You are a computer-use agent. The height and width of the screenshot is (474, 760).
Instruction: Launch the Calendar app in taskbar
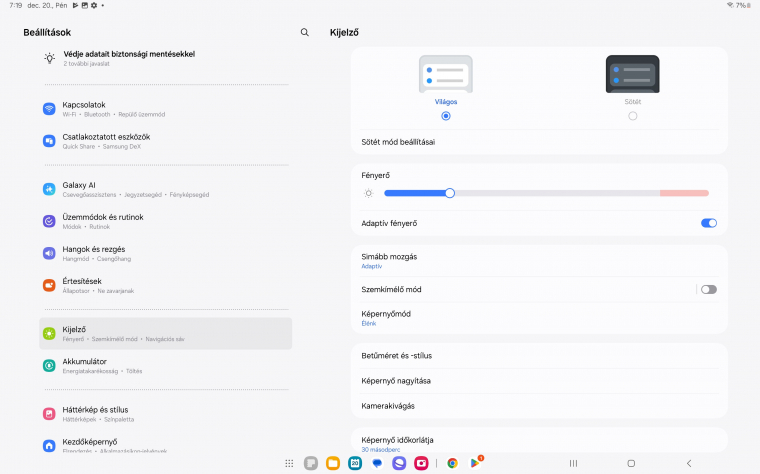coord(355,463)
